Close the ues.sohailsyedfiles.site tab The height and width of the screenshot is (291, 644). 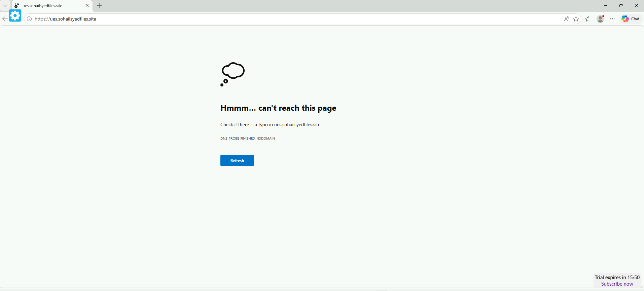click(x=87, y=5)
